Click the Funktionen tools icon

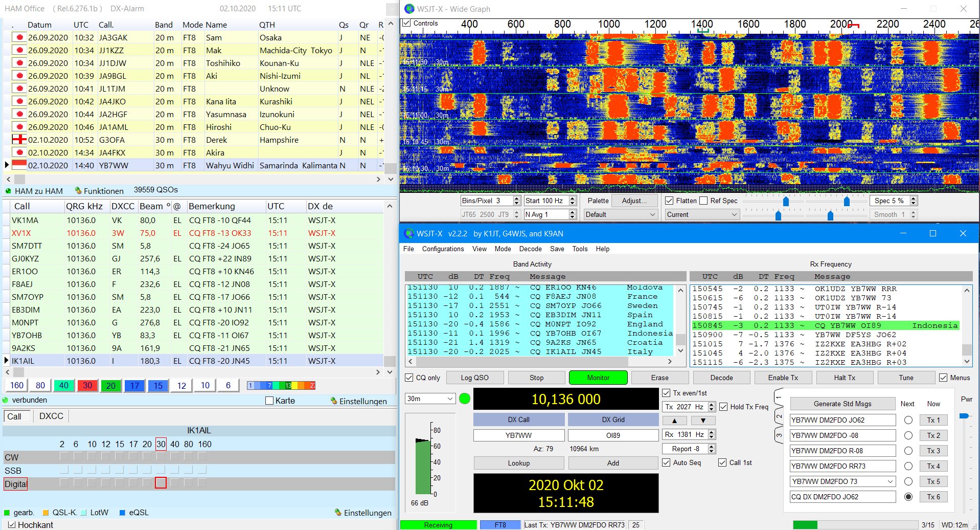78,191
